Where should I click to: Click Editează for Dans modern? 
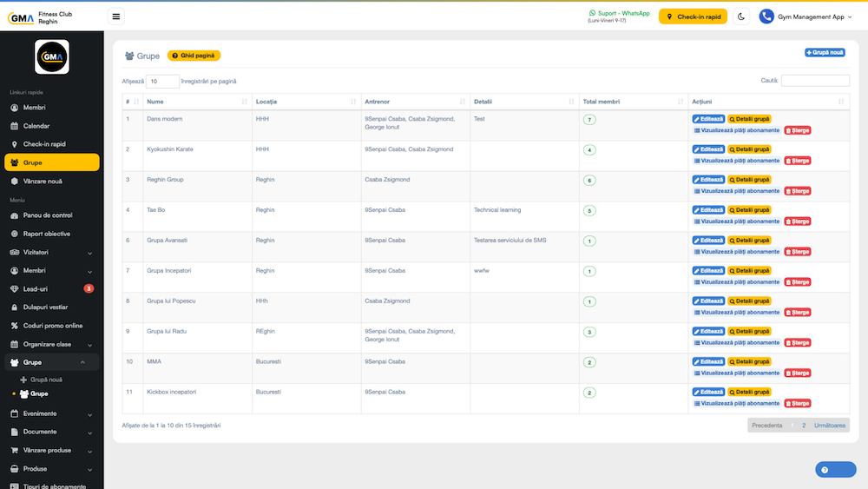[x=708, y=119]
